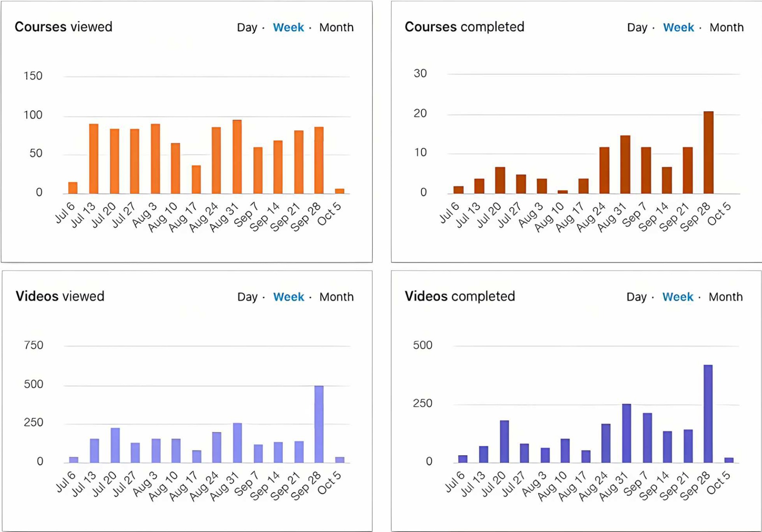Viewport: 762px width, 532px height.
Task: Set Videos completed chart to Day
Action: [x=636, y=297]
